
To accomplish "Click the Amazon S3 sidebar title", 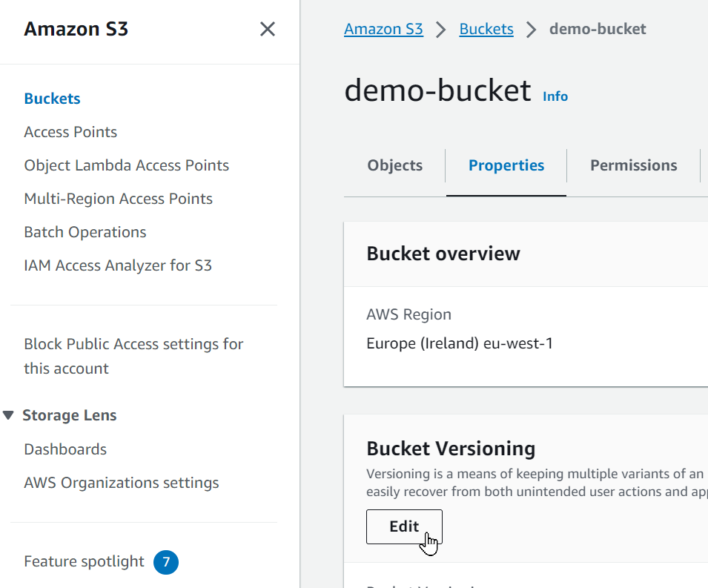I will tap(76, 29).
